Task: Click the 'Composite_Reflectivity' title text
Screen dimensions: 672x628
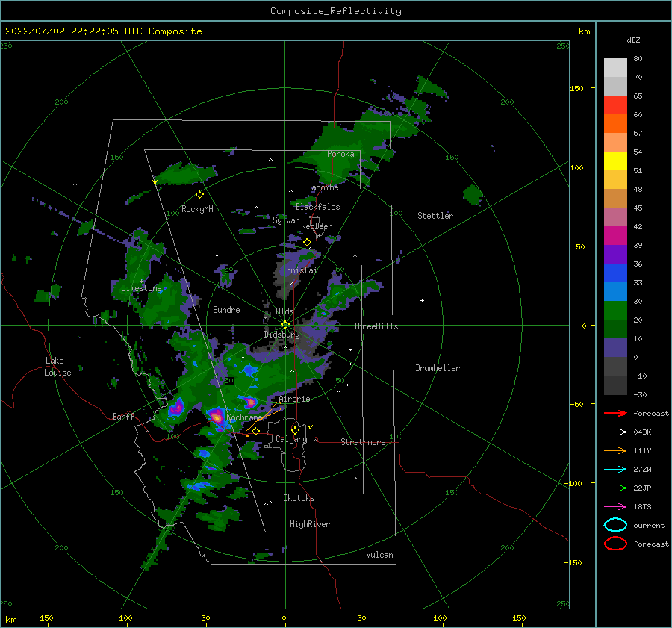Action: tap(336, 11)
